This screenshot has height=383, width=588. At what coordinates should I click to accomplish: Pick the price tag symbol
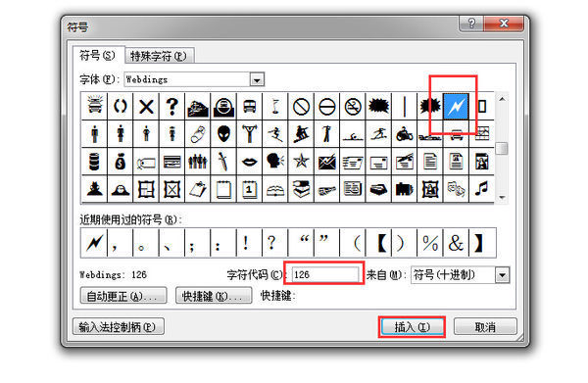(146, 162)
